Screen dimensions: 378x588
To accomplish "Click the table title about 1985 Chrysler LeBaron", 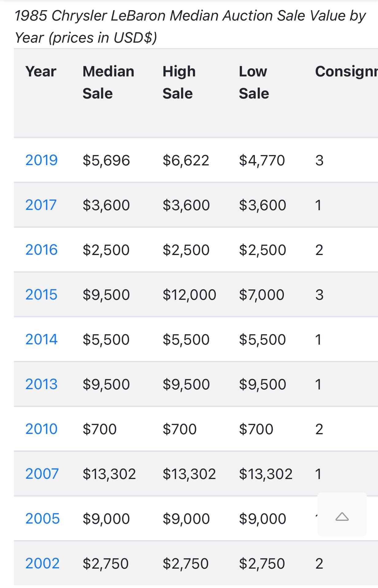I will pos(190,26).
